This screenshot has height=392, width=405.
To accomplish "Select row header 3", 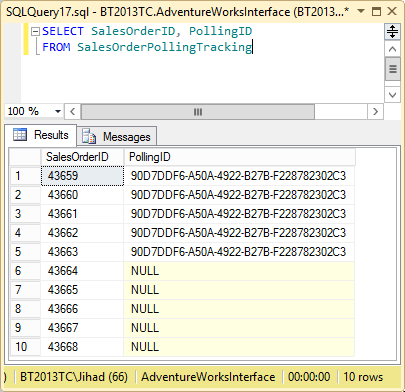I will tap(25, 214).
